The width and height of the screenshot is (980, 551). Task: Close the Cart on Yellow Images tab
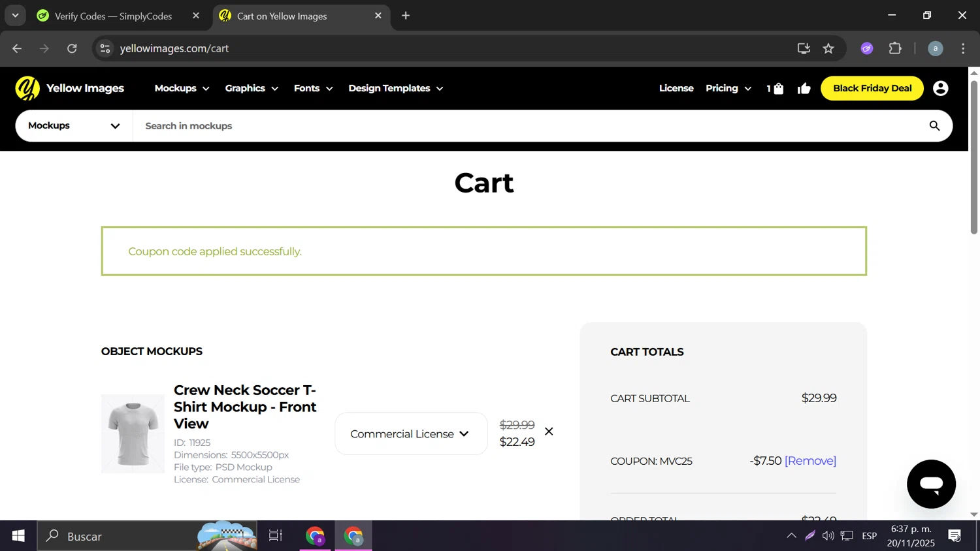pyautogui.click(x=378, y=16)
